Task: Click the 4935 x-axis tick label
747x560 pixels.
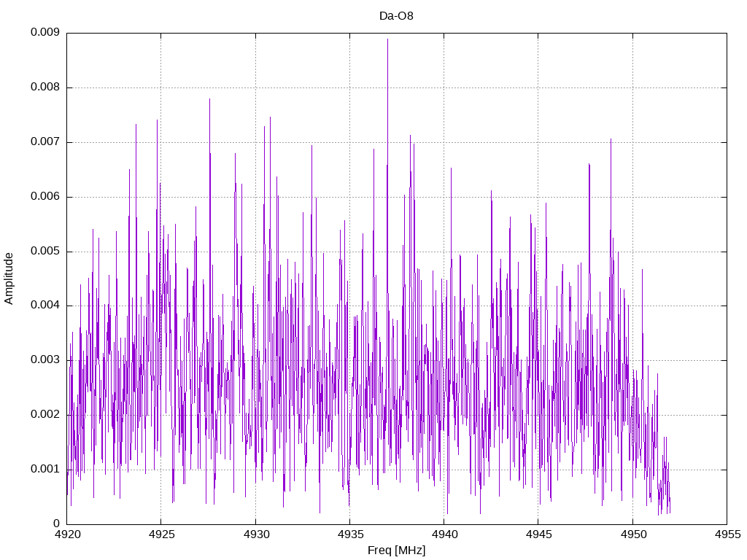Action: click(x=350, y=534)
